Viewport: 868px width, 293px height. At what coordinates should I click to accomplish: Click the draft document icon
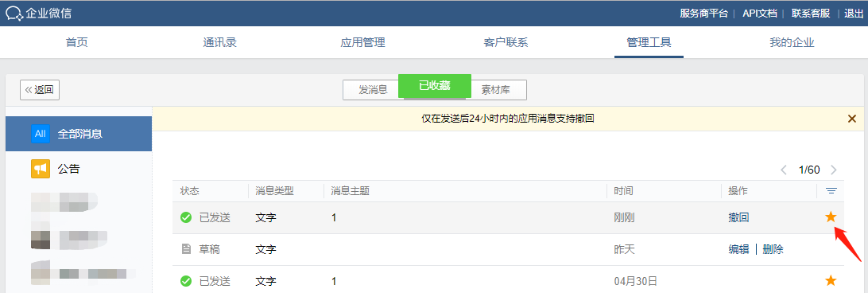tap(186, 249)
